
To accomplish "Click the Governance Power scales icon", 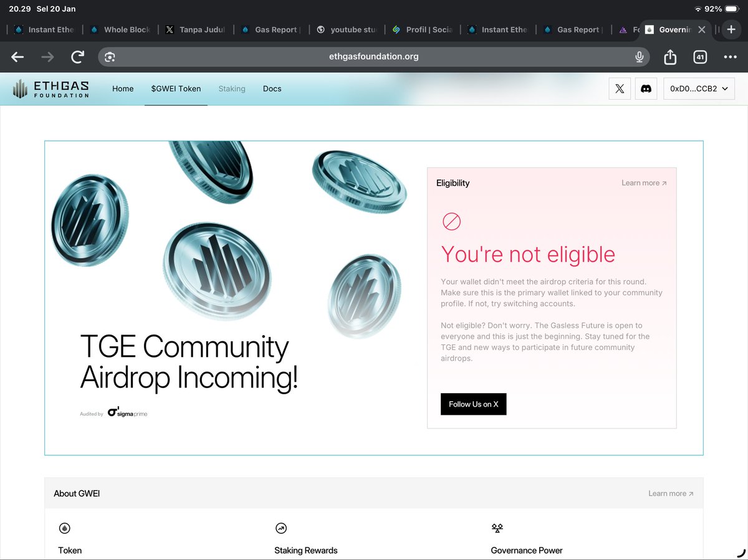I will click(x=497, y=528).
